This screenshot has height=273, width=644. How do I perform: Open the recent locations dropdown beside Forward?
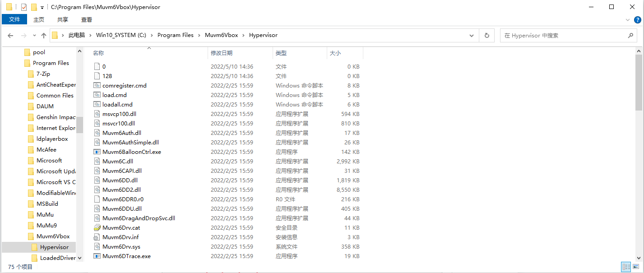click(34, 35)
